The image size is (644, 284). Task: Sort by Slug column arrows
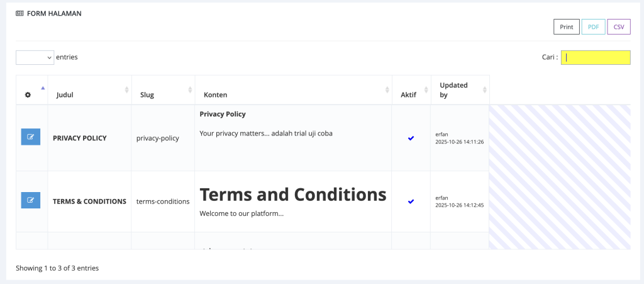[x=190, y=90]
